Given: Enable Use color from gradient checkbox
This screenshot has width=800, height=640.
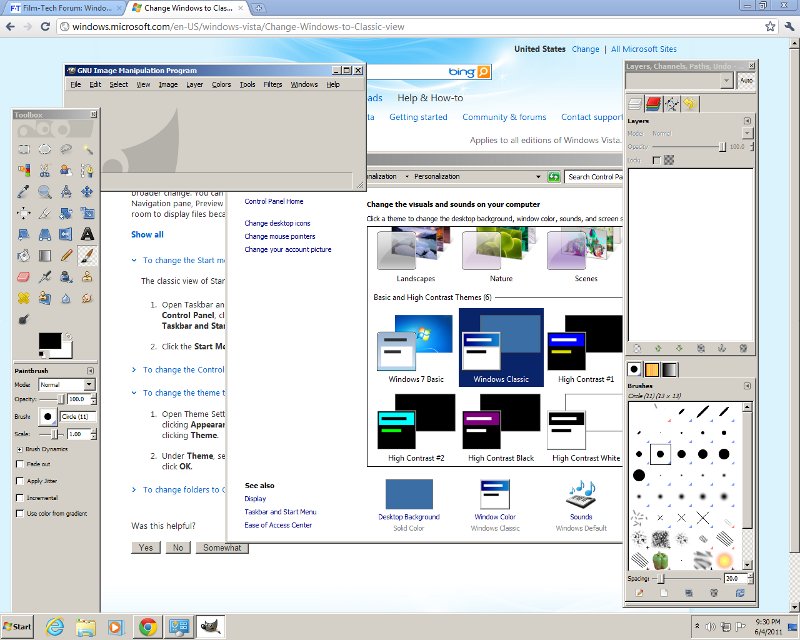Looking at the screenshot, I should click(20, 513).
